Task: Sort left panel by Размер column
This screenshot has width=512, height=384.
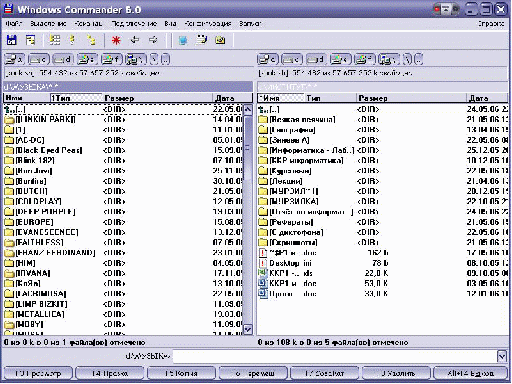Action: point(157,98)
